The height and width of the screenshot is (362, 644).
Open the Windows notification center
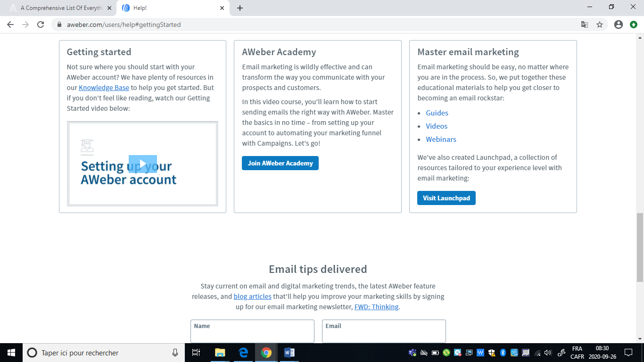(x=628, y=353)
